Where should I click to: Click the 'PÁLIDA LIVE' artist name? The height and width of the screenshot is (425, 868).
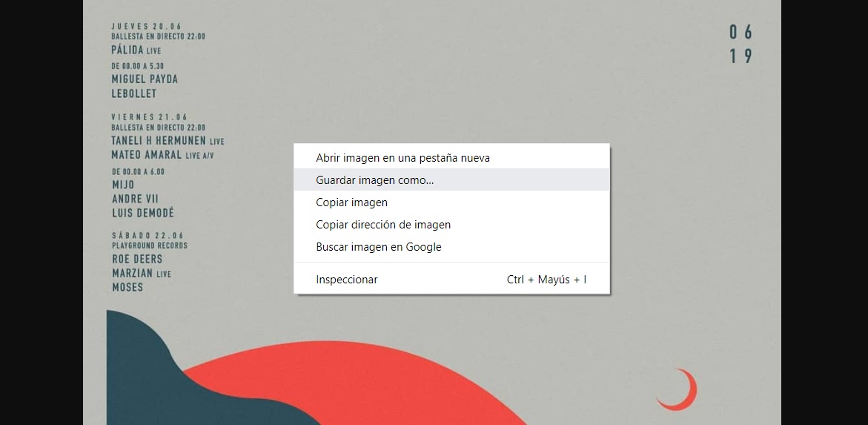(x=136, y=50)
